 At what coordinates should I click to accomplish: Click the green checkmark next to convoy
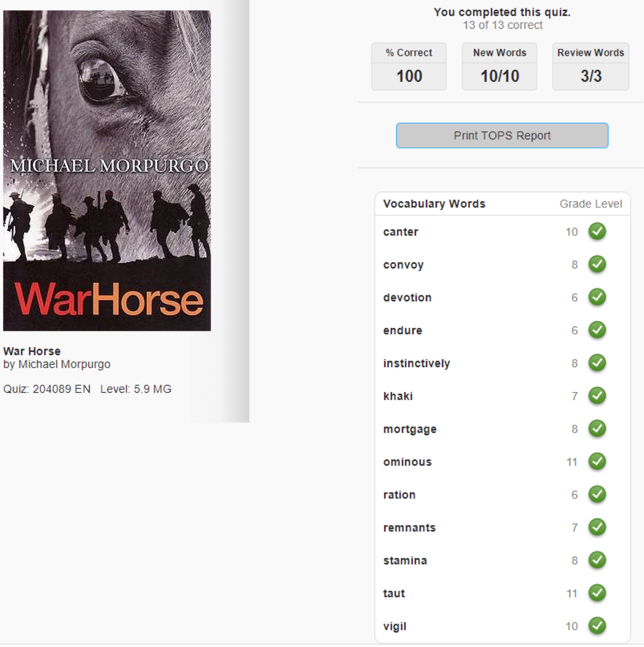tap(597, 264)
